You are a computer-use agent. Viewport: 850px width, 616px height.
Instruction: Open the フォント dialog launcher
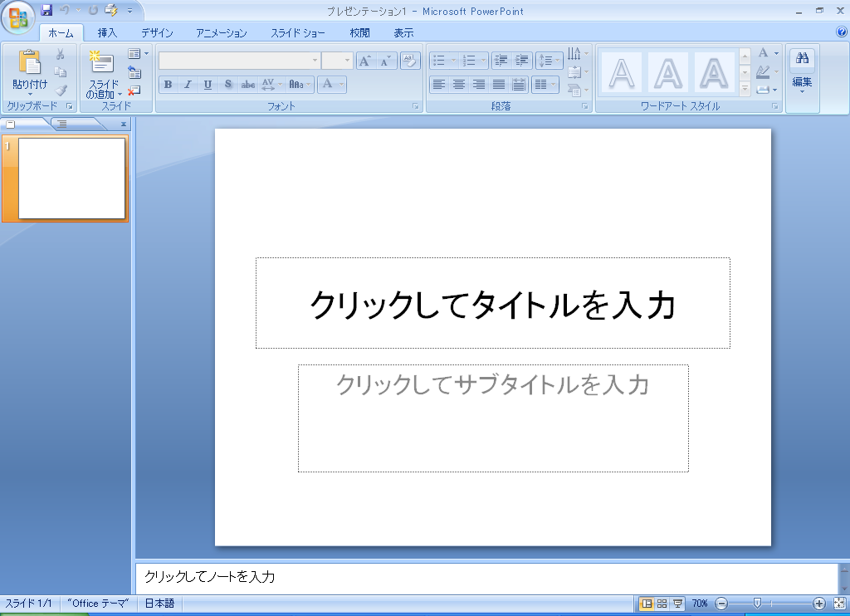point(416,106)
